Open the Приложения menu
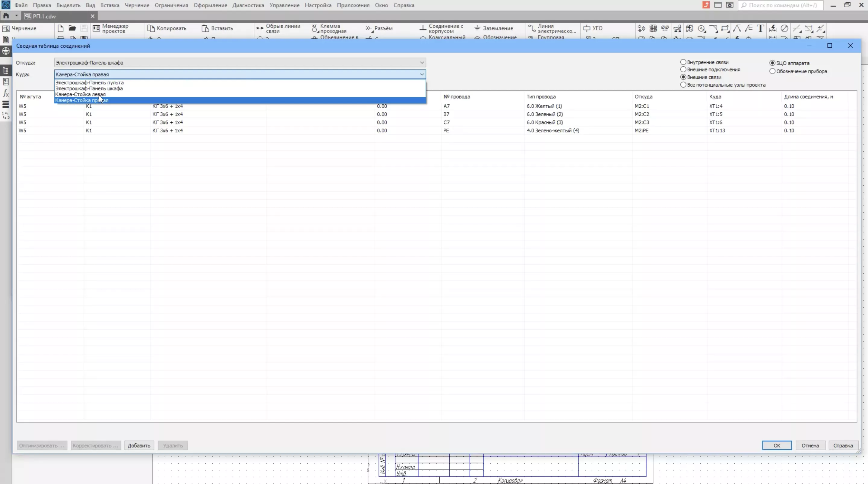 click(x=353, y=5)
